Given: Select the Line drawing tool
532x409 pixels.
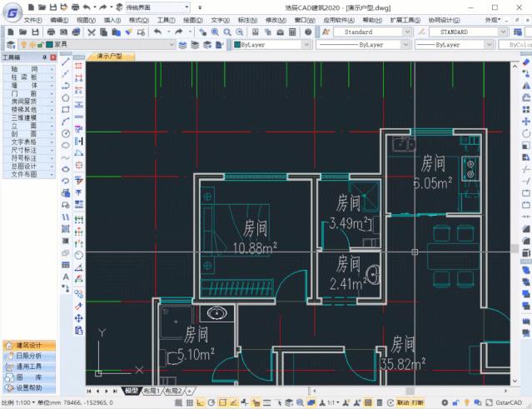Looking at the screenshot, I should [x=66, y=63].
